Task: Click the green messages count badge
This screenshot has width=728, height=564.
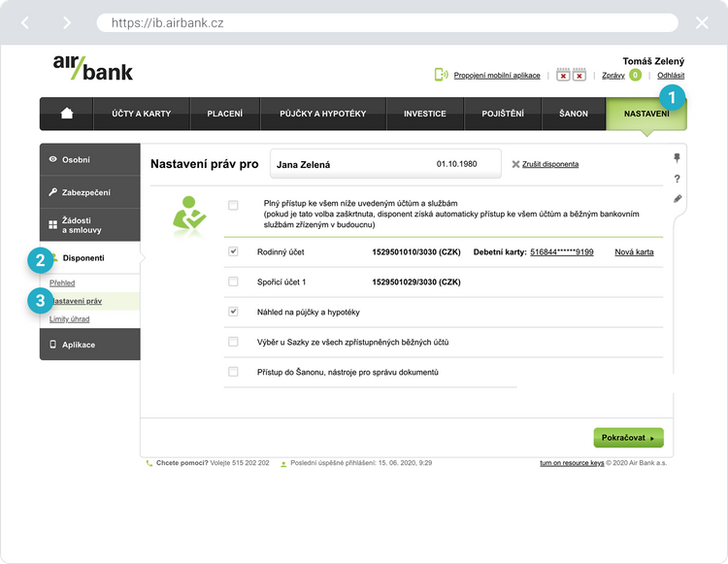Action: [x=635, y=75]
